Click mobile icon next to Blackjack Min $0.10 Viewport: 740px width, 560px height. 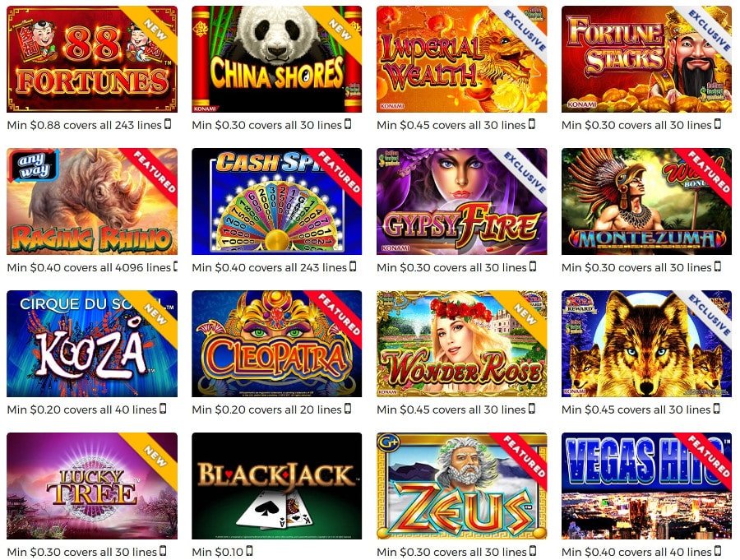249,551
